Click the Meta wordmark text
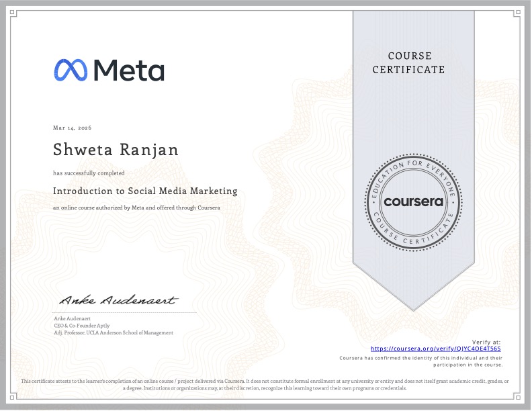The height and width of the screenshot is (411, 532). tap(128, 71)
